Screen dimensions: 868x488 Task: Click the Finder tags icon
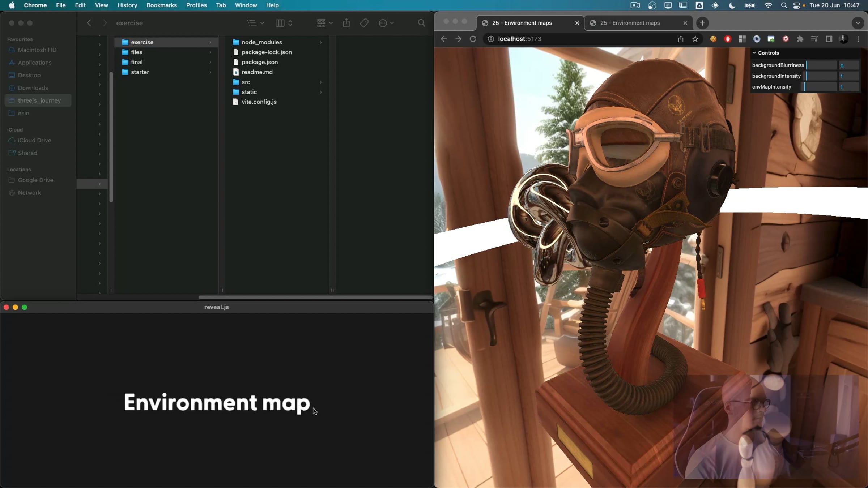point(364,23)
